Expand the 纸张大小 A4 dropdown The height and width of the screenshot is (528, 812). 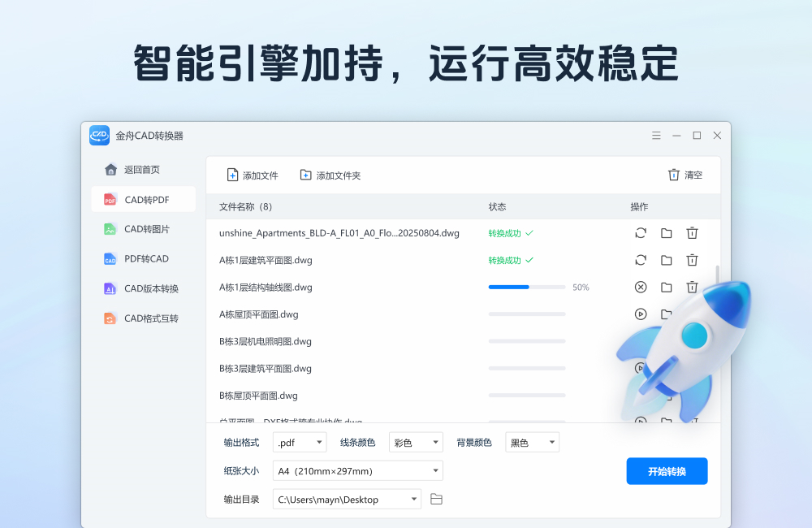357,471
